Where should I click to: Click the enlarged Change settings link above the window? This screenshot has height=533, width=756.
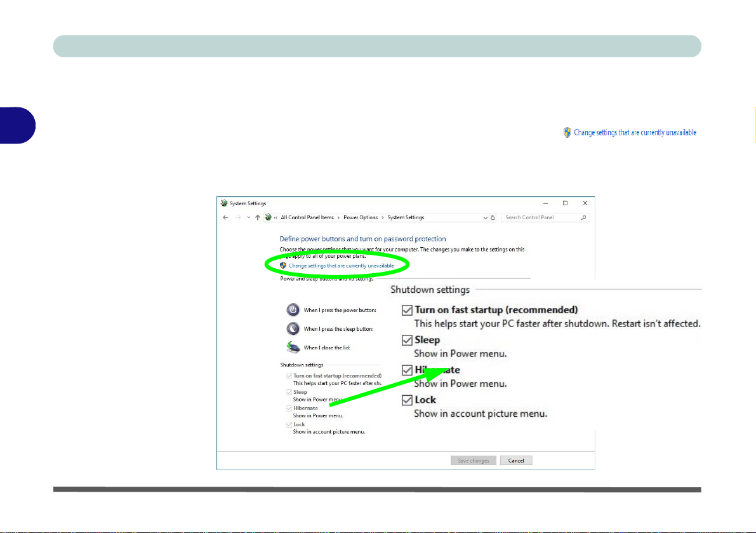pos(635,133)
